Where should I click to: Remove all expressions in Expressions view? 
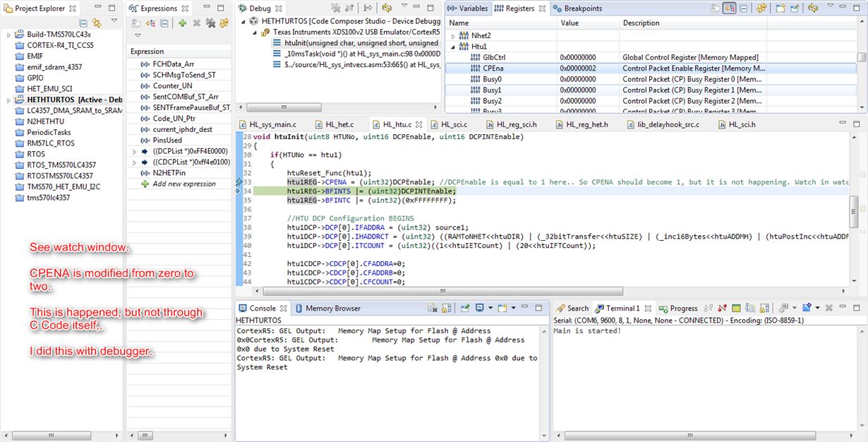click(x=210, y=23)
